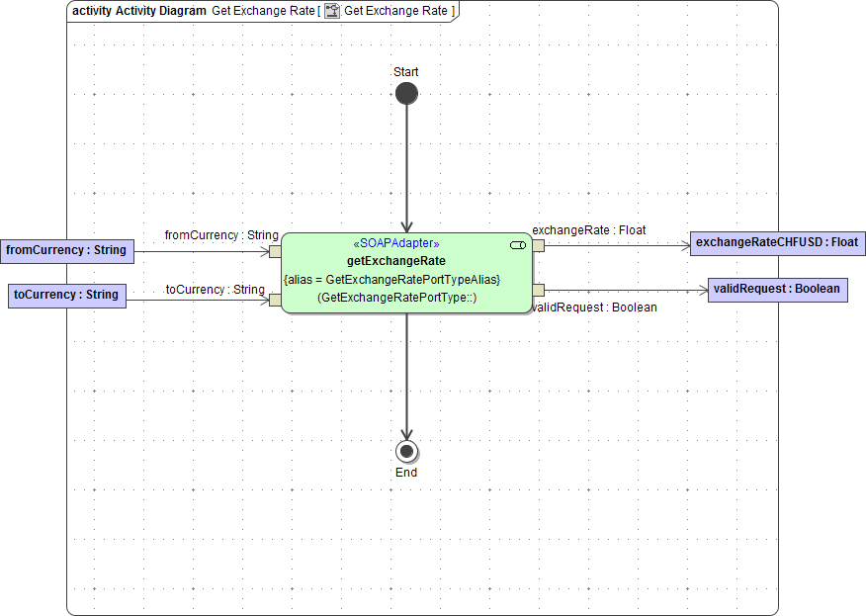
Task: Click the «SOAPAdapter» stereotype label
Action: [x=398, y=242]
